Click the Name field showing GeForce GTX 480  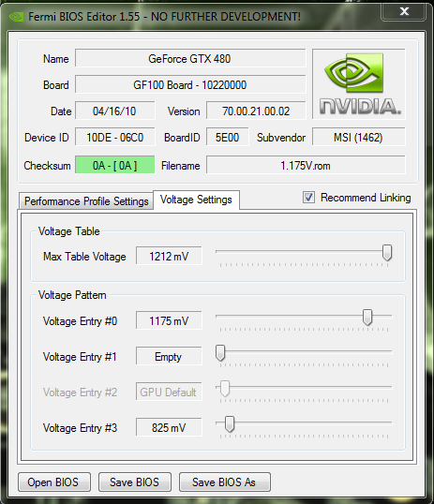pos(190,58)
